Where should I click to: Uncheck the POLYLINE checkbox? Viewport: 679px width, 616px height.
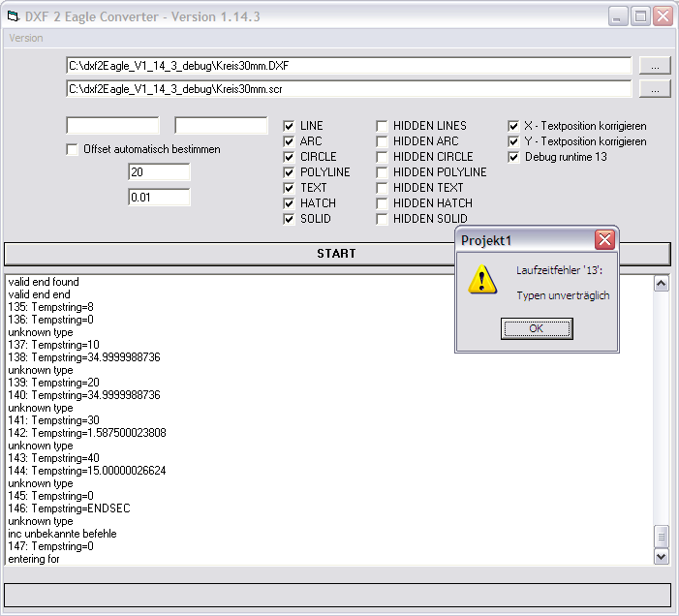(289, 172)
